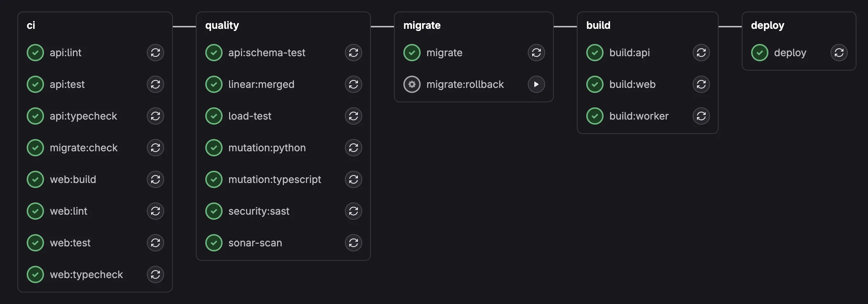Viewport: 868px width, 304px height.
Task: Rerun the migrate job
Action: [x=536, y=53]
